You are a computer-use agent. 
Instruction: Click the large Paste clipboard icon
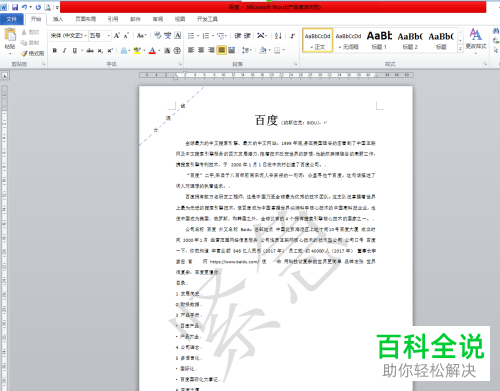(x=10, y=34)
